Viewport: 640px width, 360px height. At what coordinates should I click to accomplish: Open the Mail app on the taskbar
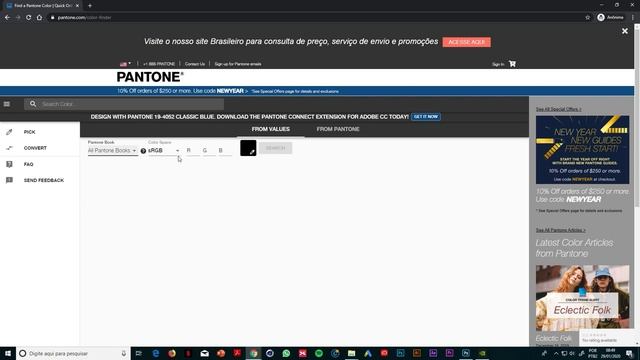coord(204,353)
